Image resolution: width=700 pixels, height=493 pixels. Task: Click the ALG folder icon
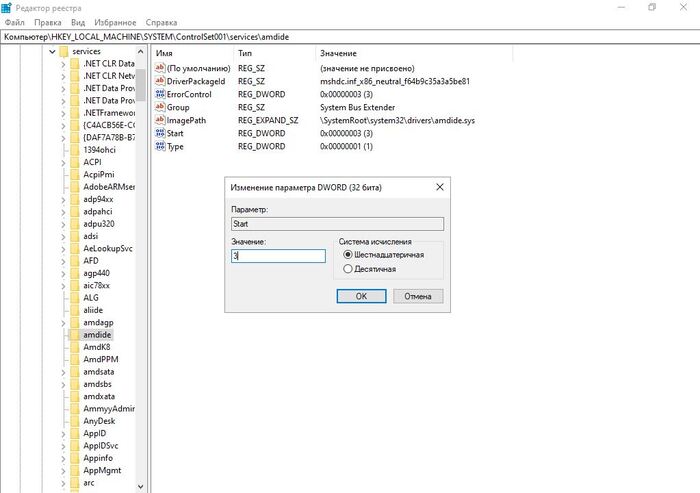click(75, 297)
